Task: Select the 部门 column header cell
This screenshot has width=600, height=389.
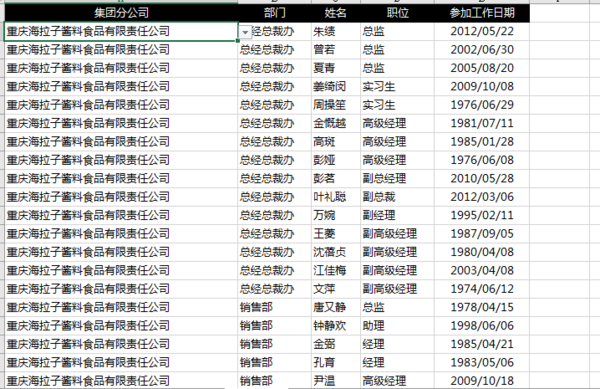Action: point(275,13)
